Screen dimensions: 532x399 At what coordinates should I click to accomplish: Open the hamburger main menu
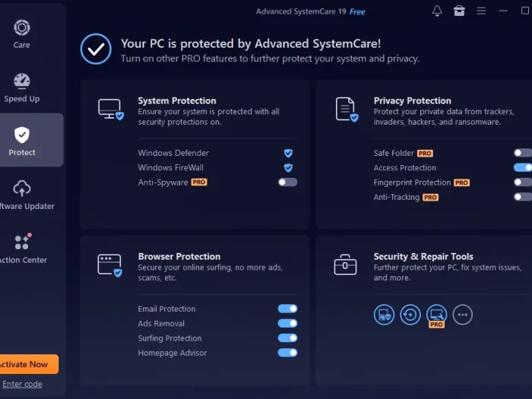point(481,11)
